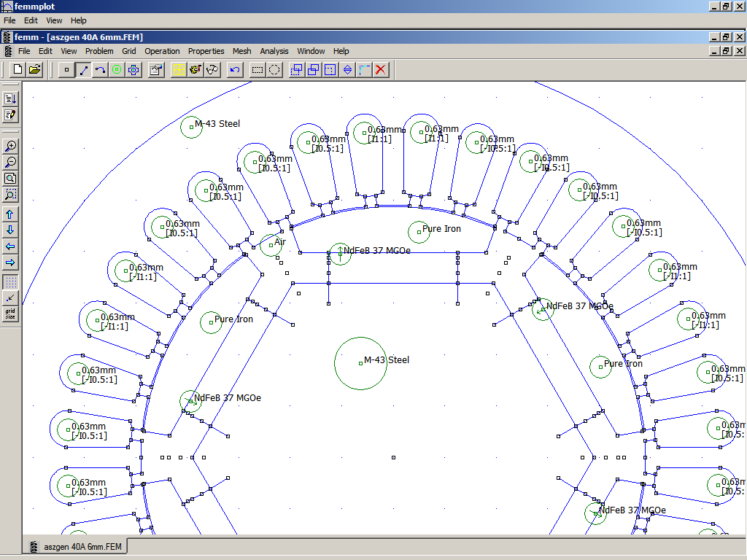Image resolution: width=747 pixels, height=560 pixels.
Task: Click the move selected objects icon
Action: click(x=296, y=70)
